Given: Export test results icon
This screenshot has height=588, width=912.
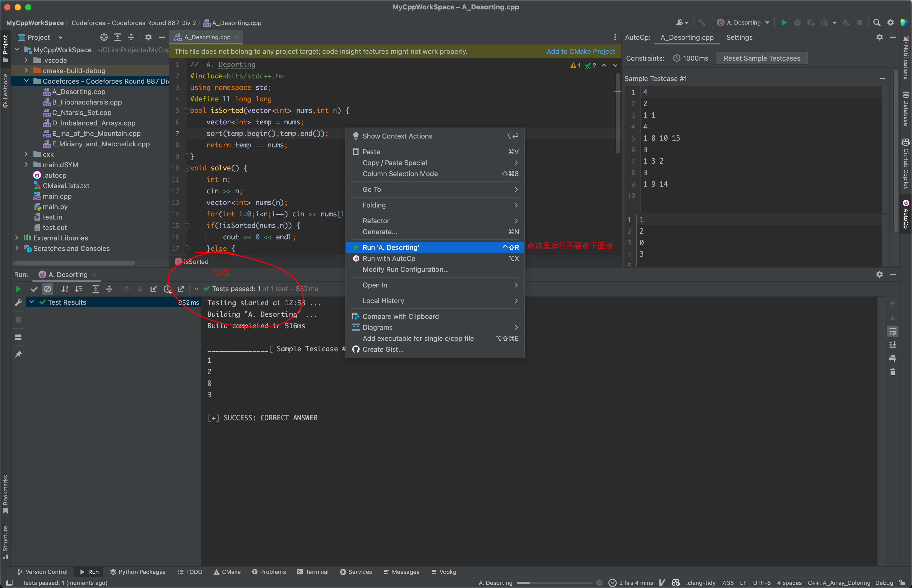Looking at the screenshot, I should [181, 289].
